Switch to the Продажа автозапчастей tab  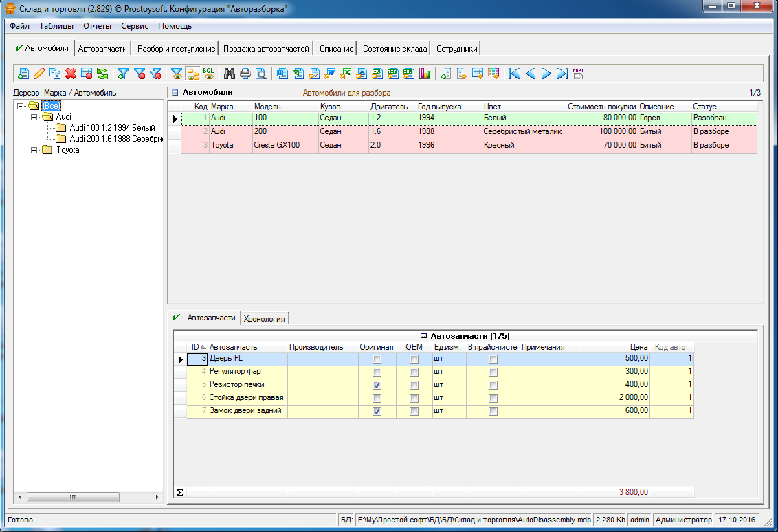point(266,49)
